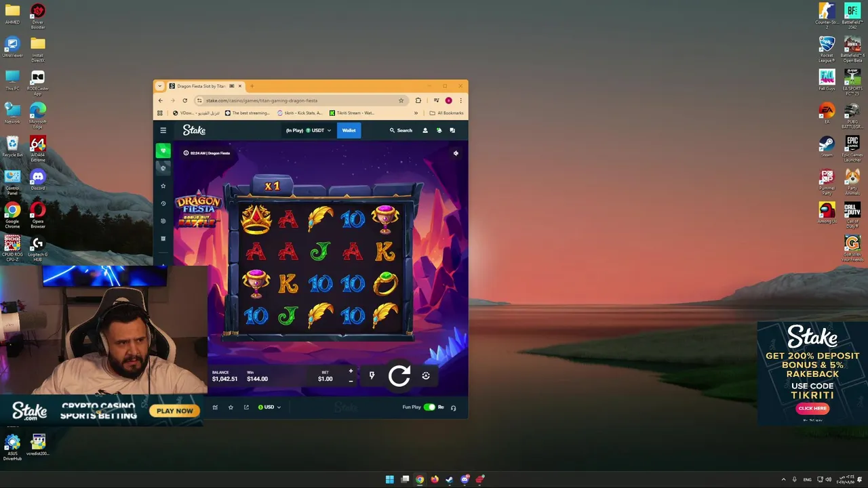Go back in Chrome

click(160, 100)
